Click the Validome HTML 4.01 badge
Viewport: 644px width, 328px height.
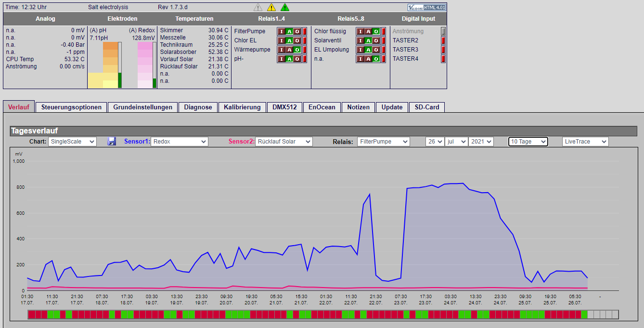427,7
